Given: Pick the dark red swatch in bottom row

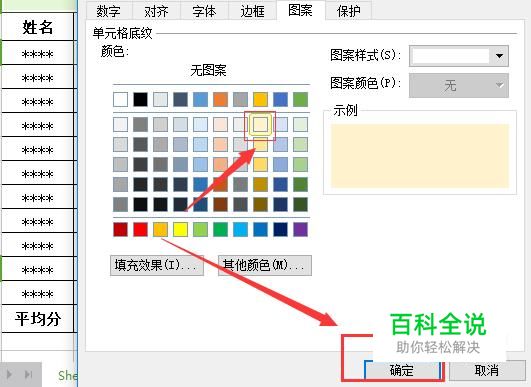Looking at the screenshot, I should (x=121, y=229).
